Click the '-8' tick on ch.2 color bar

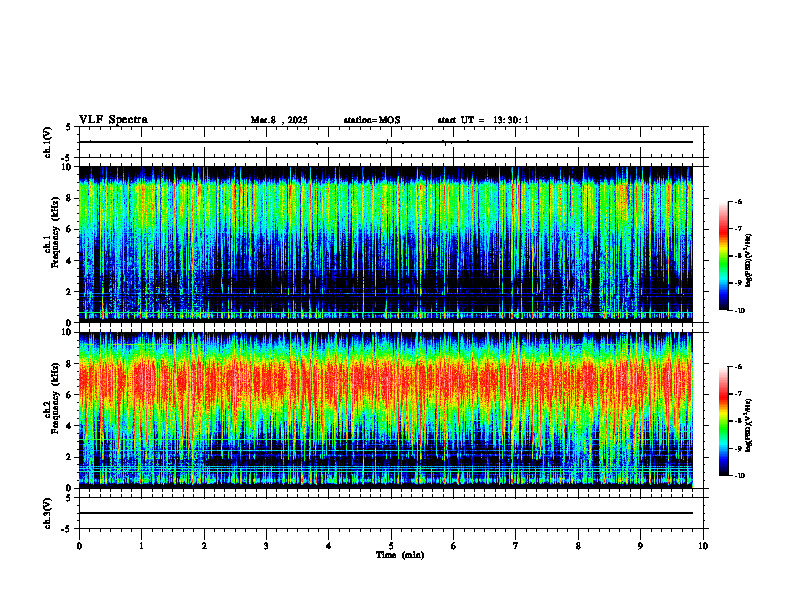[x=738, y=421]
